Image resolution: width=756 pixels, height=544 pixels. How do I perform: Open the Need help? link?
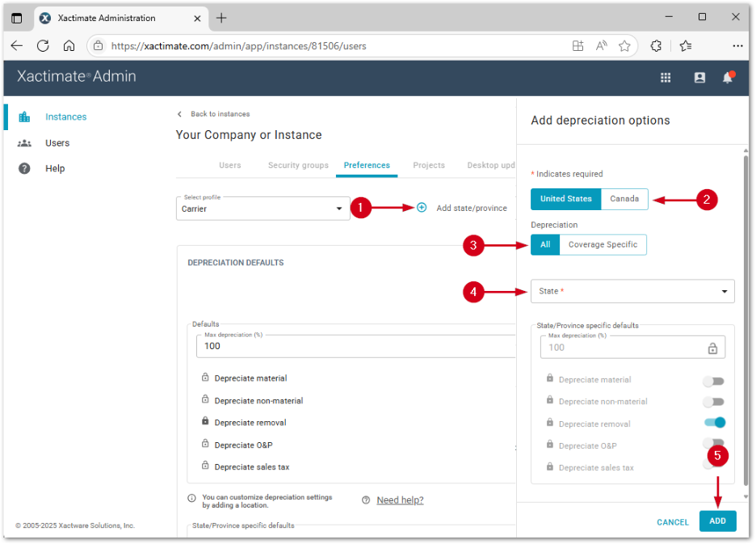coord(400,500)
